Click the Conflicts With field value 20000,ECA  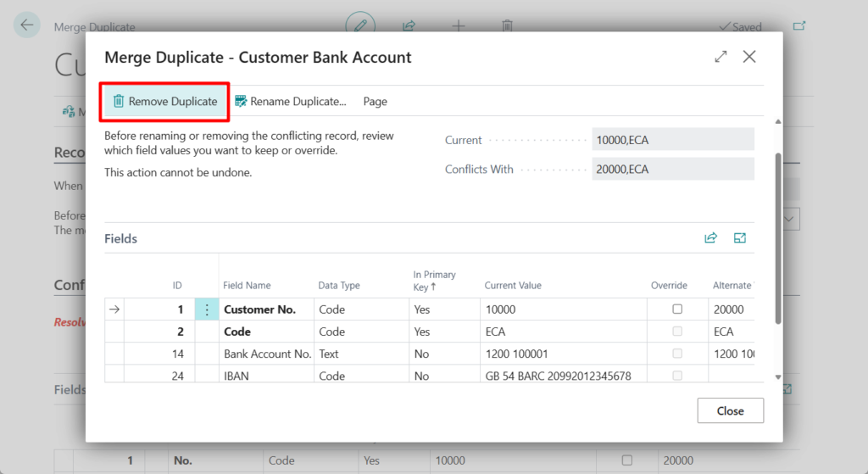[672, 169]
